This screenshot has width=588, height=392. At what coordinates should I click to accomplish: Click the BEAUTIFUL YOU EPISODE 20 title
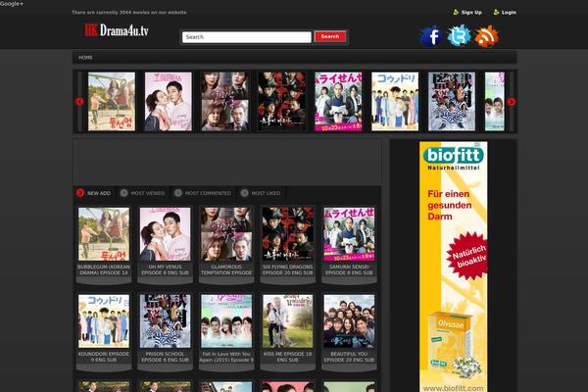point(349,357)
